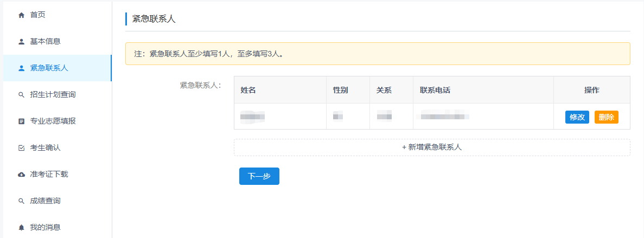Click the 联系电话 column header
The image size is (644, 238).
(435, 90)
